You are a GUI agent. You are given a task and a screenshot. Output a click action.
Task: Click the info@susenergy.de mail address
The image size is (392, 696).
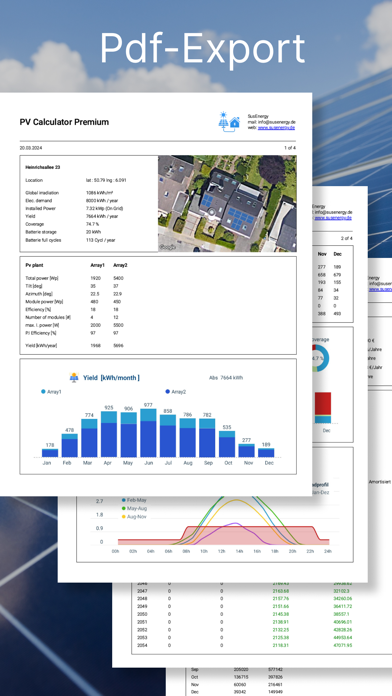277,122
